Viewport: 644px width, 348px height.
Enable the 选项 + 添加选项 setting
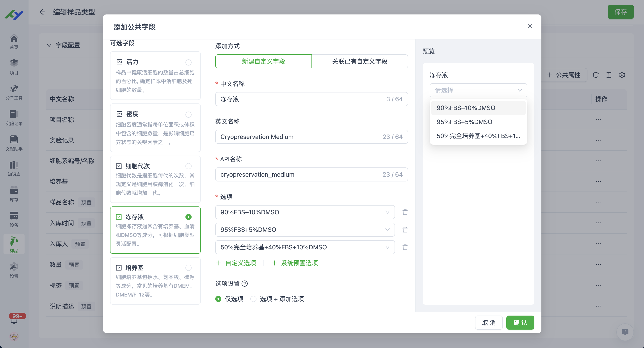(x=253, y=299)
